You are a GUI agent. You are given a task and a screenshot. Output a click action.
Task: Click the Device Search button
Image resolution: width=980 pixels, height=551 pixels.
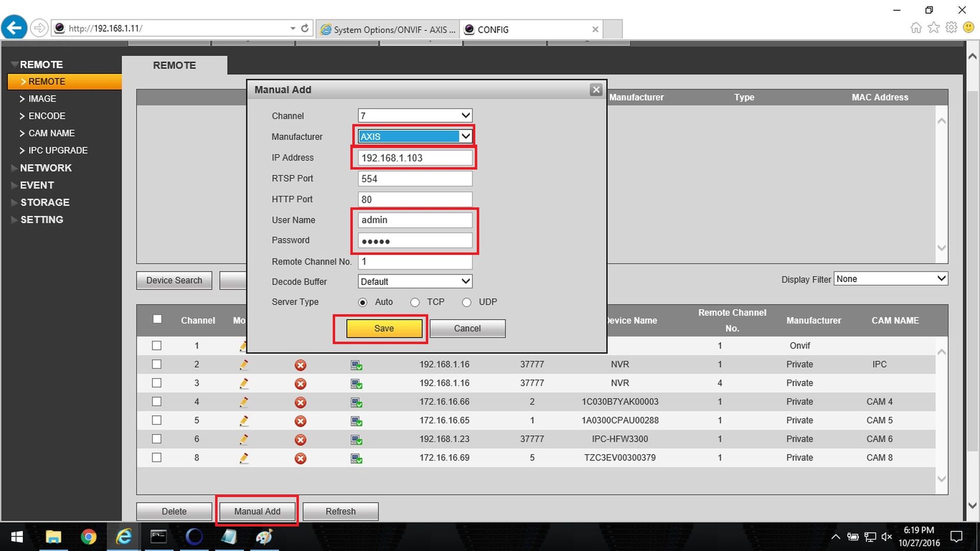pos(174,280)
